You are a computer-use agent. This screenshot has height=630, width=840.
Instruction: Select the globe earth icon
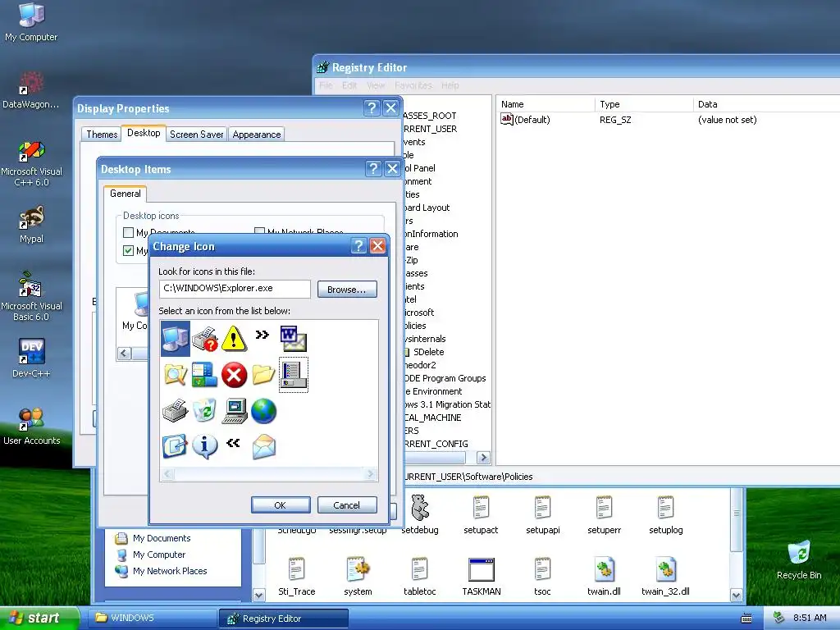click(x=263, y=411)
